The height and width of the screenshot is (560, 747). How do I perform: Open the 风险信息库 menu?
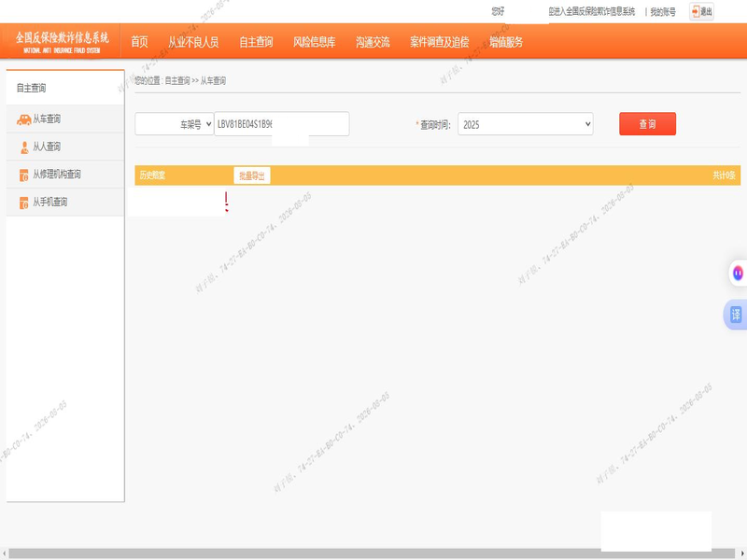[315, 42]
